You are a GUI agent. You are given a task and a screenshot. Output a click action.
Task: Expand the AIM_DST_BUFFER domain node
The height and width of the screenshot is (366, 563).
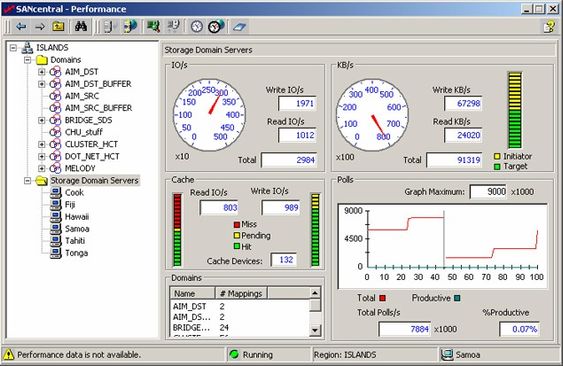tap(42, 84)
